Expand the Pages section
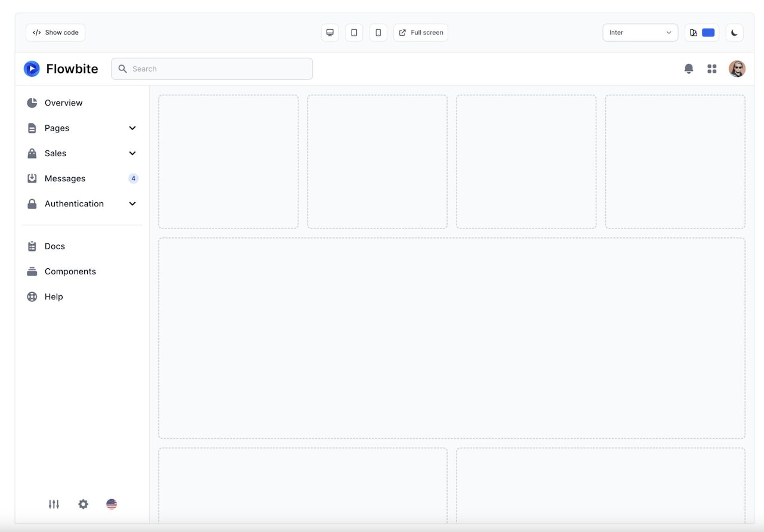The height and width of the screenshot is (532, 764). click(x=132, y=128)
